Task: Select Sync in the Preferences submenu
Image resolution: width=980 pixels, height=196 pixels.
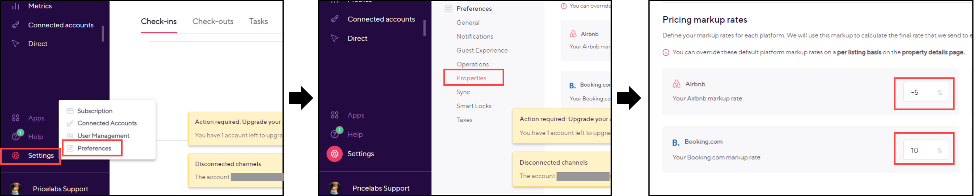Action: point(463,92)
